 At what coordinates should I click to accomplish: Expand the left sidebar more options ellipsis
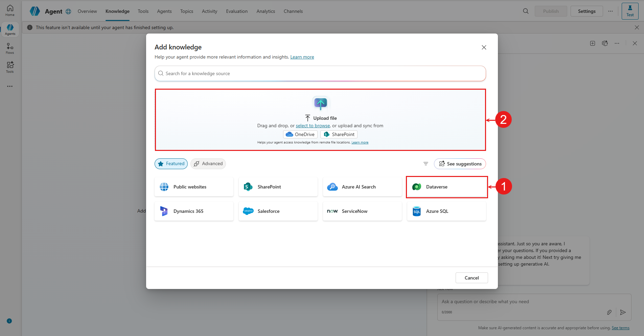point(10,86)
